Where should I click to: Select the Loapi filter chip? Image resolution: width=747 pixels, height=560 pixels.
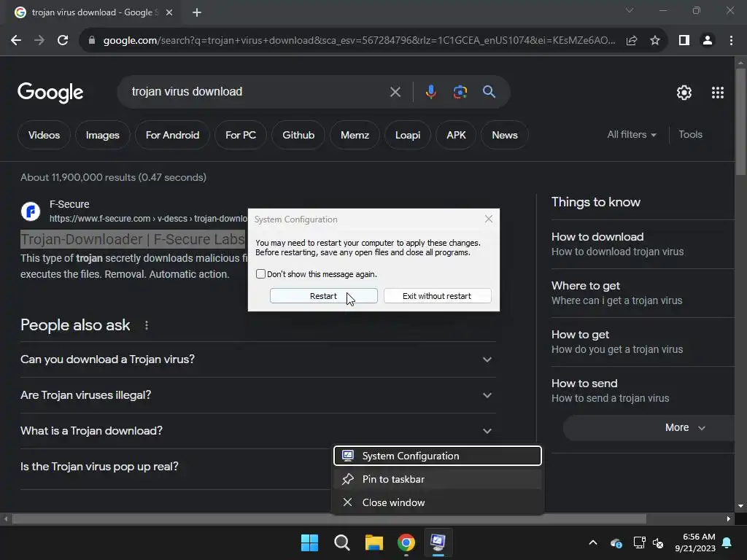point(408,135)
